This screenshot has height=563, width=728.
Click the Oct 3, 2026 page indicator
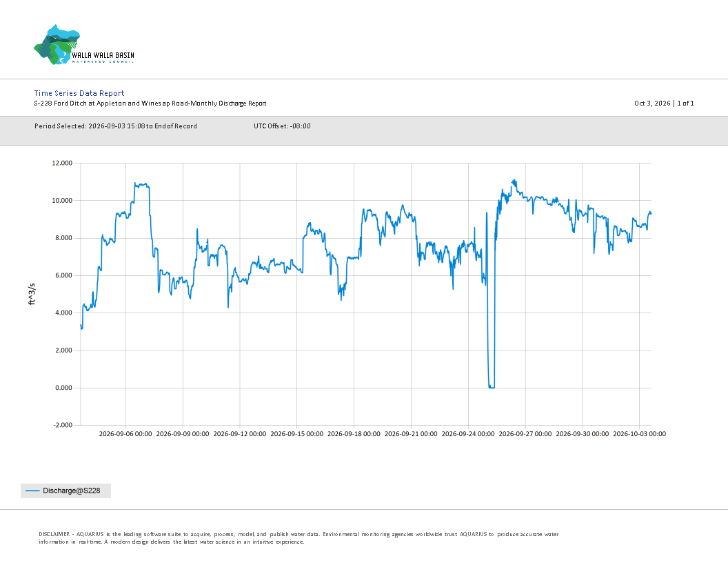tap(664, 103)
